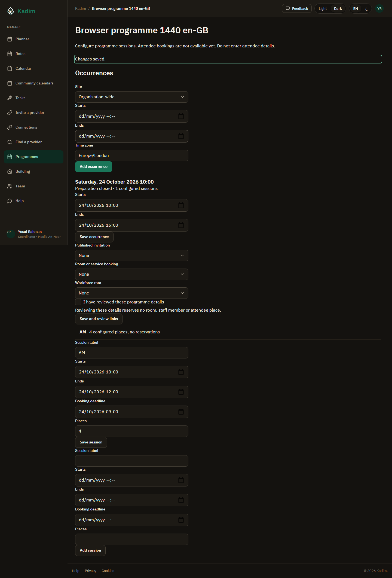Viewport: 392px width, 578px height.
Task: Expand the Published invitation dropdown
Action: tap(132, 255)
